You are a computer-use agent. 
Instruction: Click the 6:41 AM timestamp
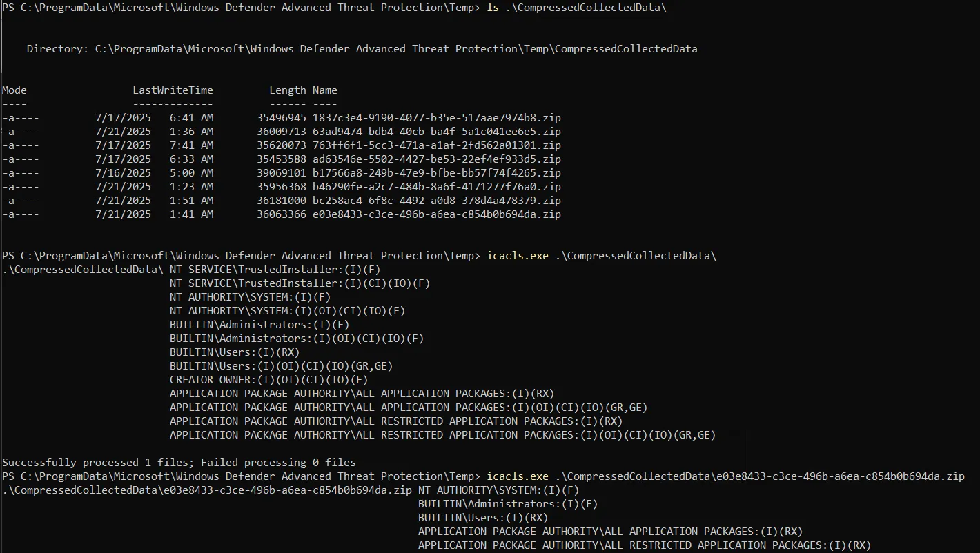pos(191,118)
